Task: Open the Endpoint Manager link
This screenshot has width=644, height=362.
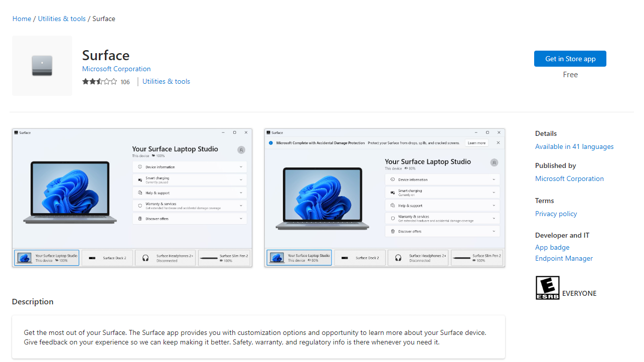Action: (x=564, y=258)
